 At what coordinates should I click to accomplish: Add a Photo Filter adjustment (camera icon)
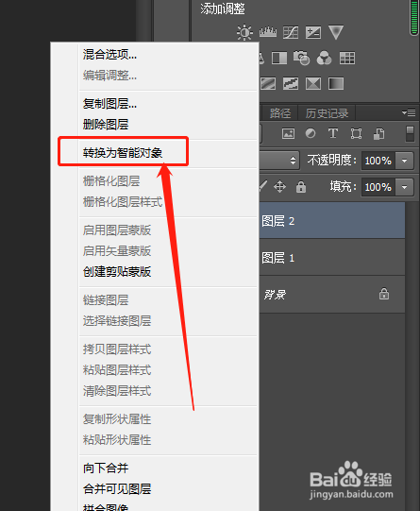301,58
